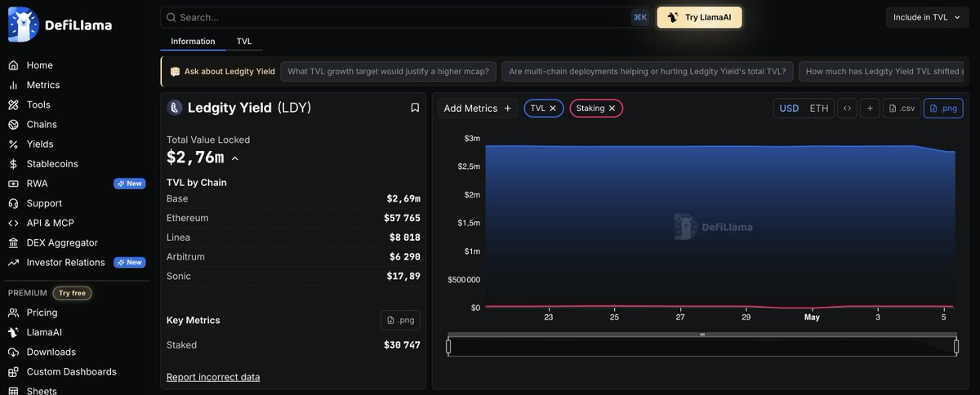This screenshot has height=395, width=980.
Task: Click the Linea chain row
Action: (293, 237)
